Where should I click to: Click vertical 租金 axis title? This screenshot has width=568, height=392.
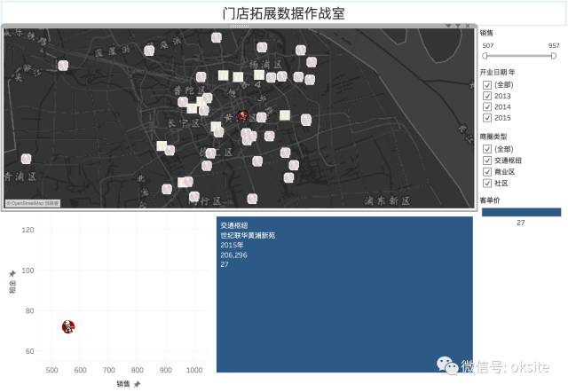(x=12, y=286)
